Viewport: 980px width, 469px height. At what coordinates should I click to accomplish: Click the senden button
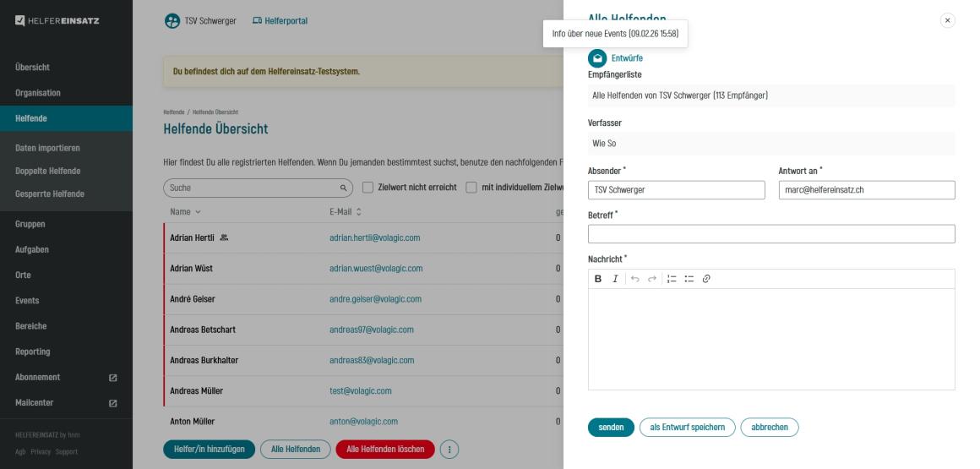coord(612,427)
